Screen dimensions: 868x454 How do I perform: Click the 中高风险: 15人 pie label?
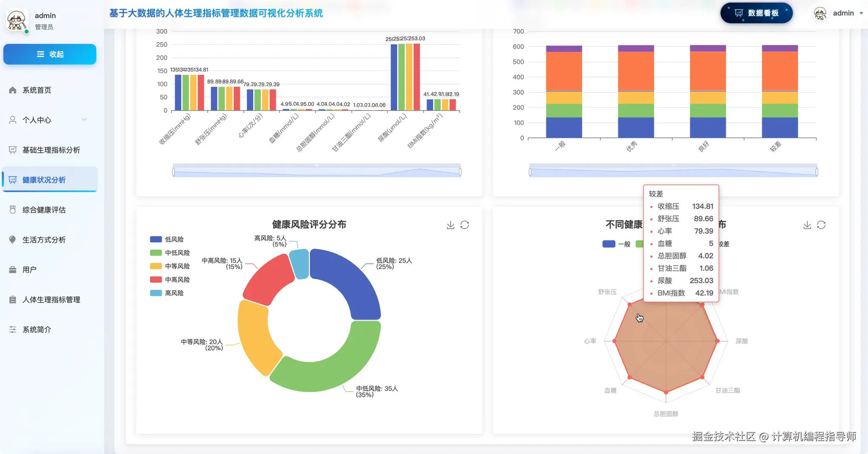222,264
